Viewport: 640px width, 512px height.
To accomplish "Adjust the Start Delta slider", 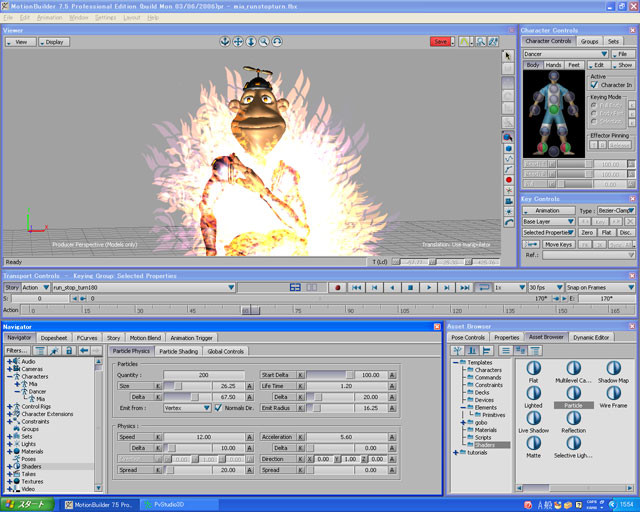I will (x=330, y=375).
